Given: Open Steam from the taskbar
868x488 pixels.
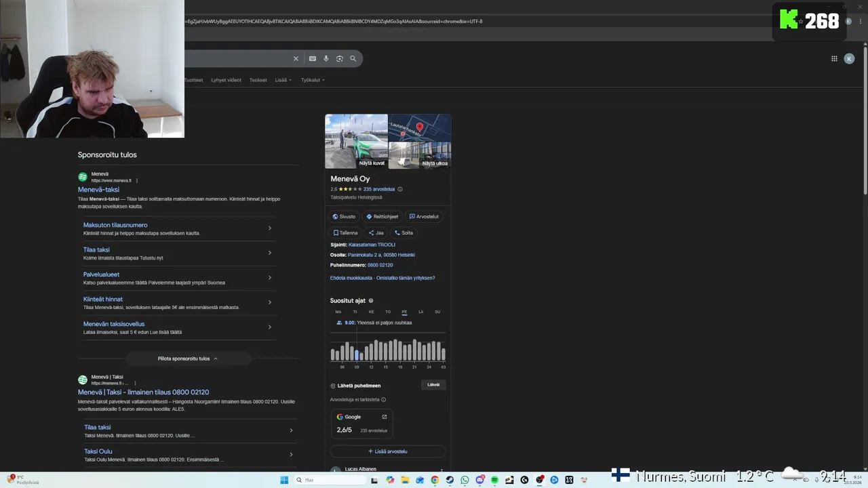Looking at the screenshot, I should pyautogui.click(x=450, y=480).
